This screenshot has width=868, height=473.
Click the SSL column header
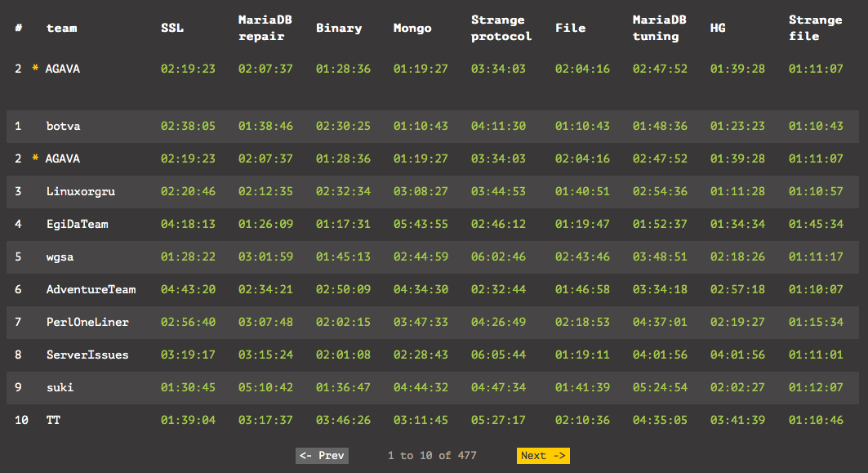click(172, 28)
